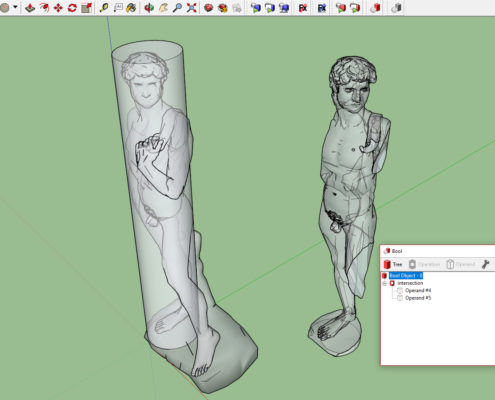This screenshot has width=495, height=400.
Task: Select the intersection node in the tree
Action: (x=410, y=283)
